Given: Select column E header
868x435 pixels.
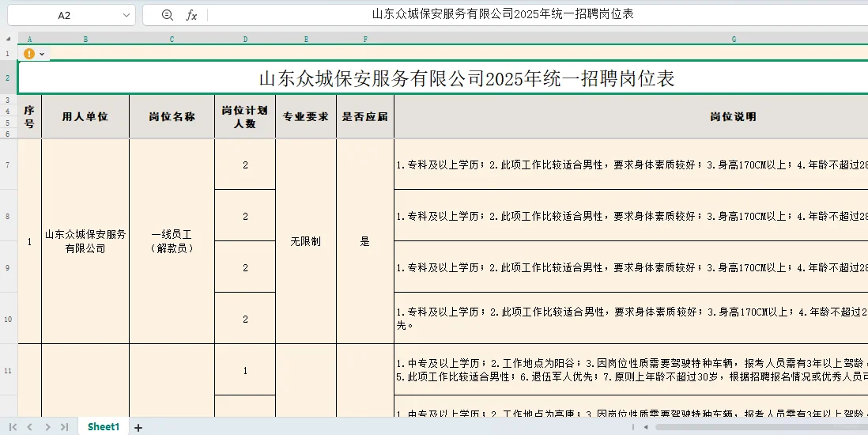Looking at the screenshot, I should pyautogui.click(x=306, y=39).
